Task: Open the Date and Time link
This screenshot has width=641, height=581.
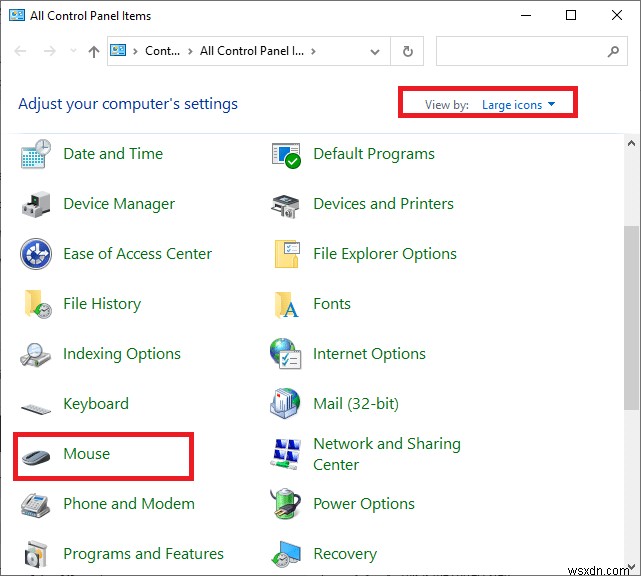Action: pyautogui.click(x=113, y=154)
